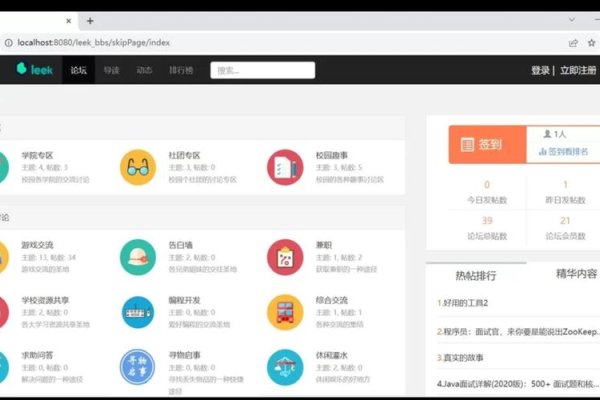Open the 游戏交流 board title
Image resolution: width=600 pixels, height=400 pixels.
point(37,245)
